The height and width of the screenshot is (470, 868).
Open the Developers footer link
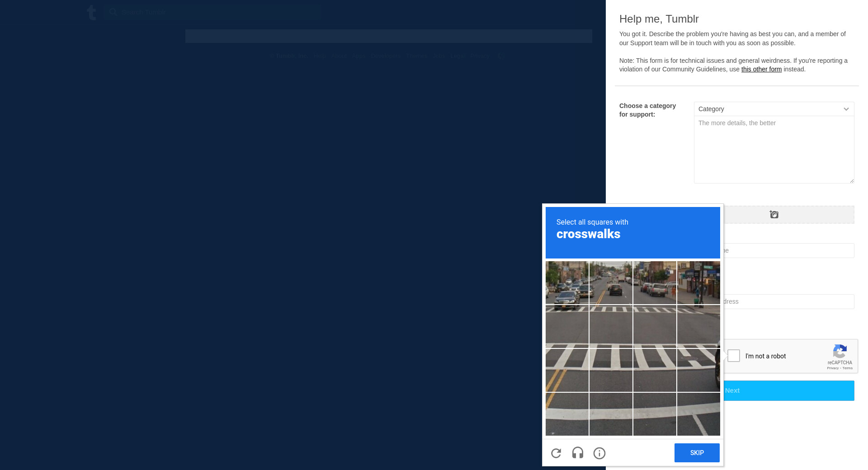click(x=386, y=56)
